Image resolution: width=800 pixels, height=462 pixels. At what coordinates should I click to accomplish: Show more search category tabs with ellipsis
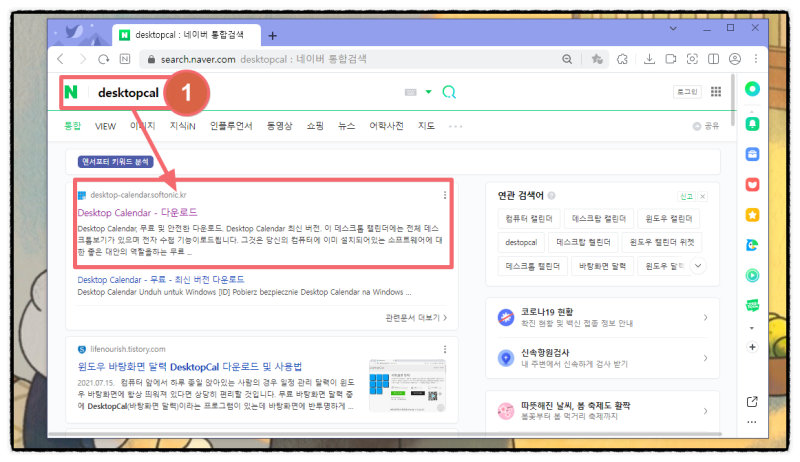(x=455, y=126)
